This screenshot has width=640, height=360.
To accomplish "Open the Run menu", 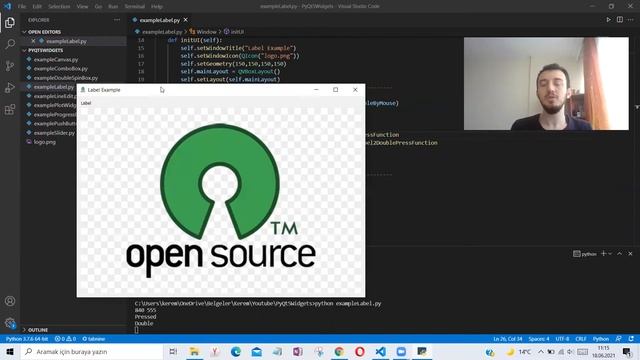I will (113, 7).
